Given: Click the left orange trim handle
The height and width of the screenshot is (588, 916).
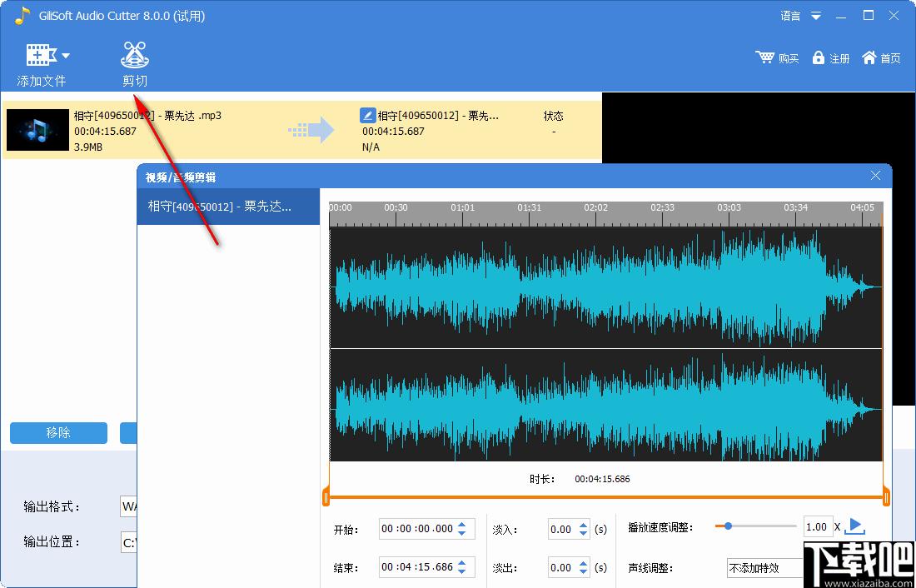Looking at the screenshot, I should 326,498.
